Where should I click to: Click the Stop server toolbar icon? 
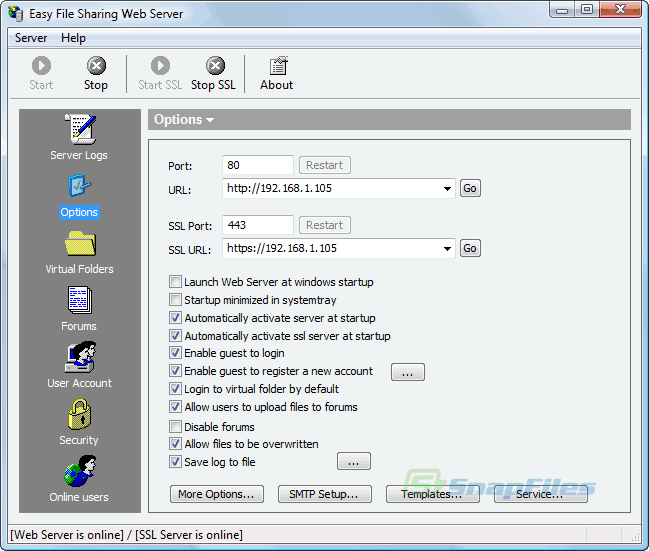tap(96, 73)
